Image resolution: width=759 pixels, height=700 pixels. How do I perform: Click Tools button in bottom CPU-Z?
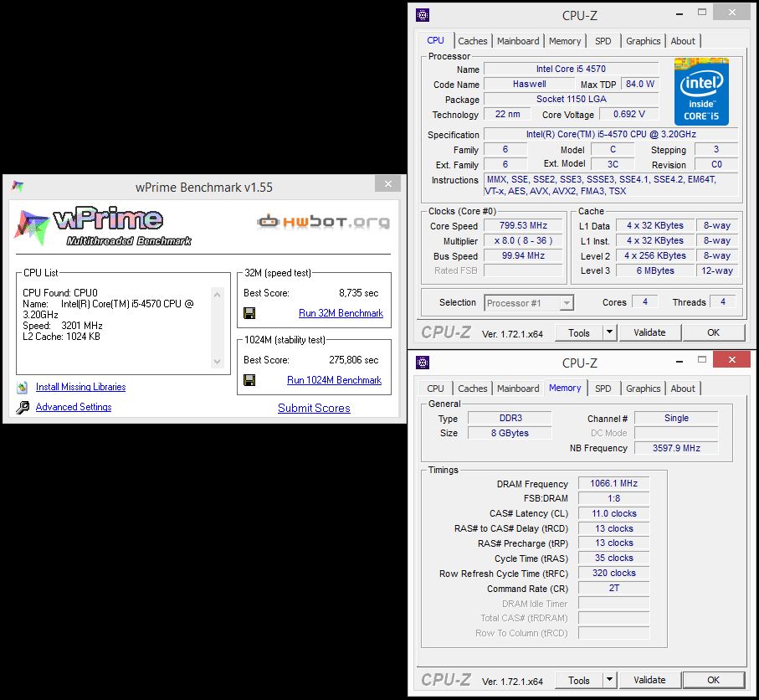(579, 680)
